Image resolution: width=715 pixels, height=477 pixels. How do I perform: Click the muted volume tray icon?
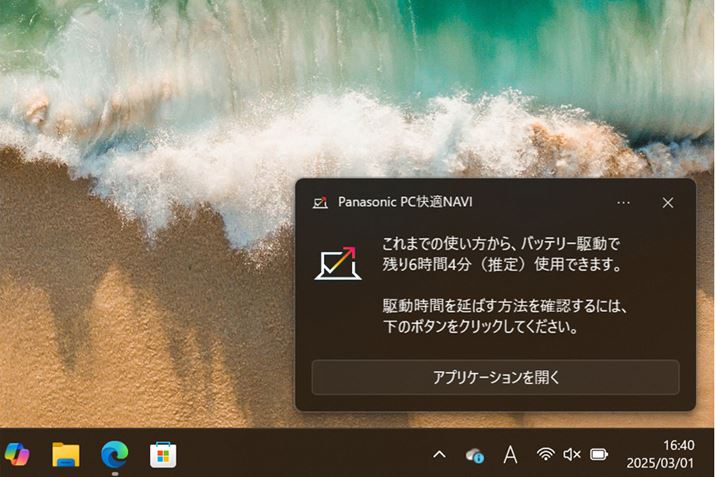[571, 454]
